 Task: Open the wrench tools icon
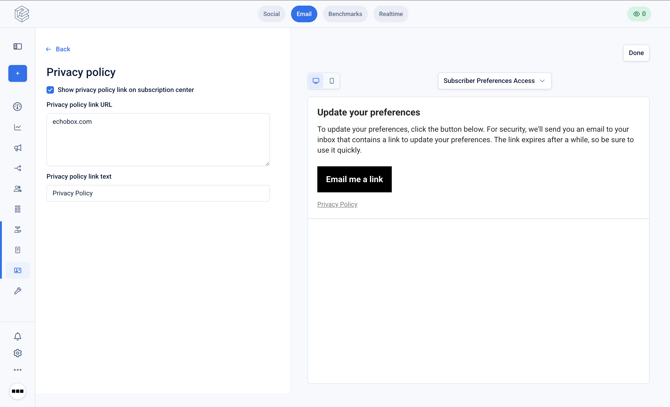[x=18, y=291]
